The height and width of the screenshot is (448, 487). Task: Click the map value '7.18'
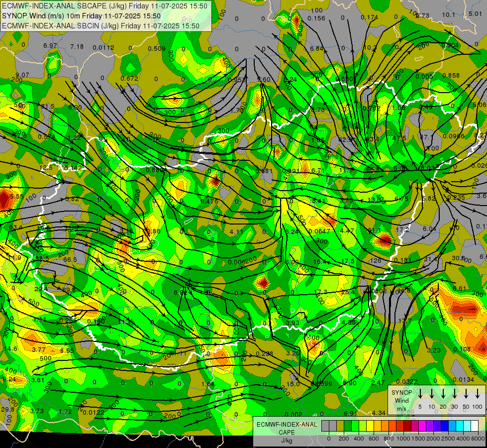(77, 47)
